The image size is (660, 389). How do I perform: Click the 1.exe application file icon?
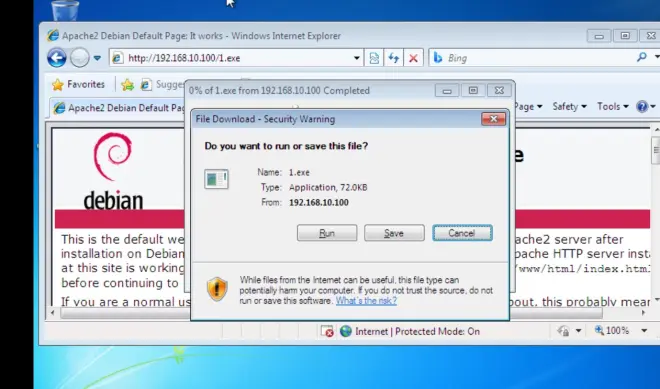(216, 179)
